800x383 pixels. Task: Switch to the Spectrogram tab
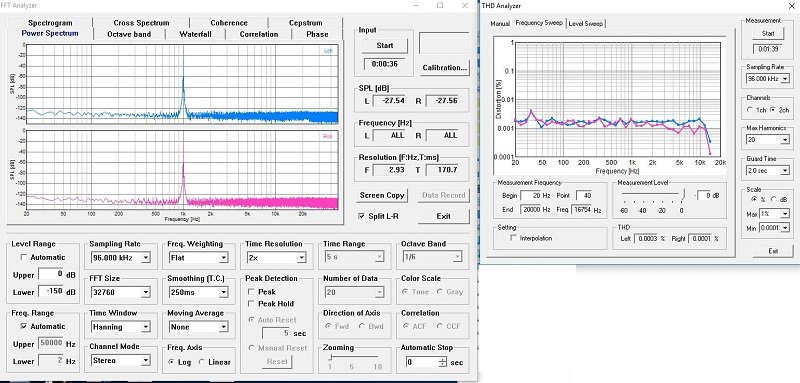(x=50, y=23)
